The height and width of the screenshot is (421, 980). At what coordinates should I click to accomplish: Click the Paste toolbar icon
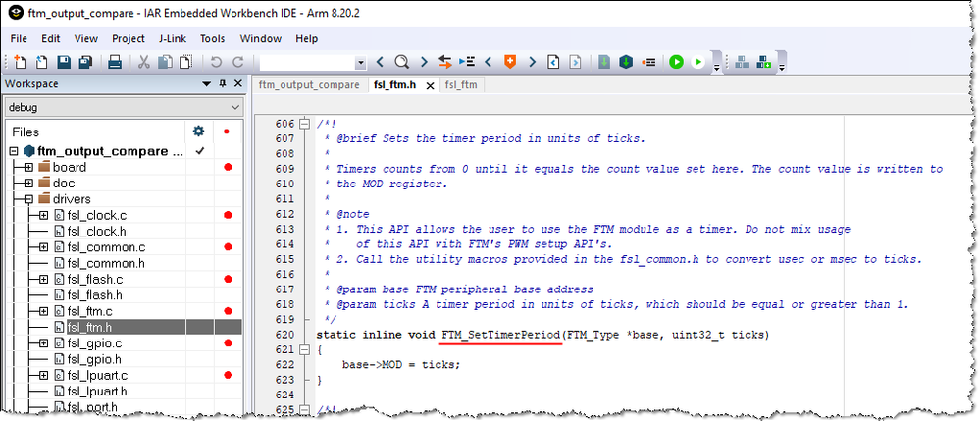click(186, 62)
